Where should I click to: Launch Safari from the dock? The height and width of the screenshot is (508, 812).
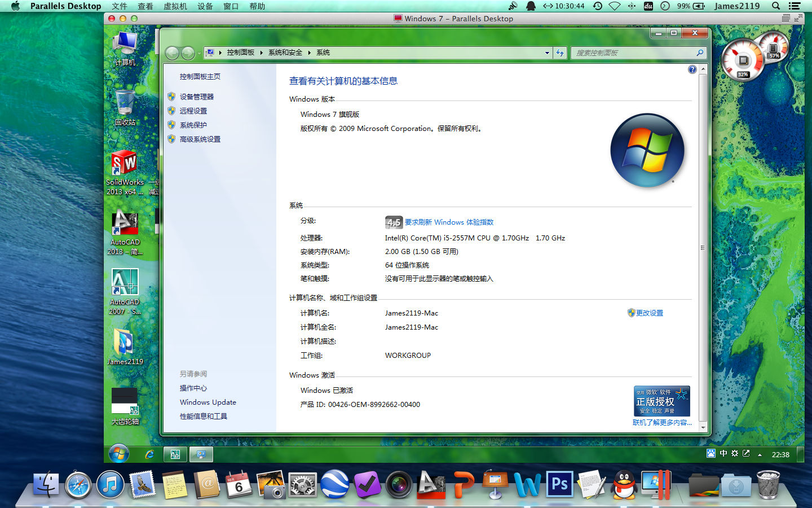click(x=78, y=484)
